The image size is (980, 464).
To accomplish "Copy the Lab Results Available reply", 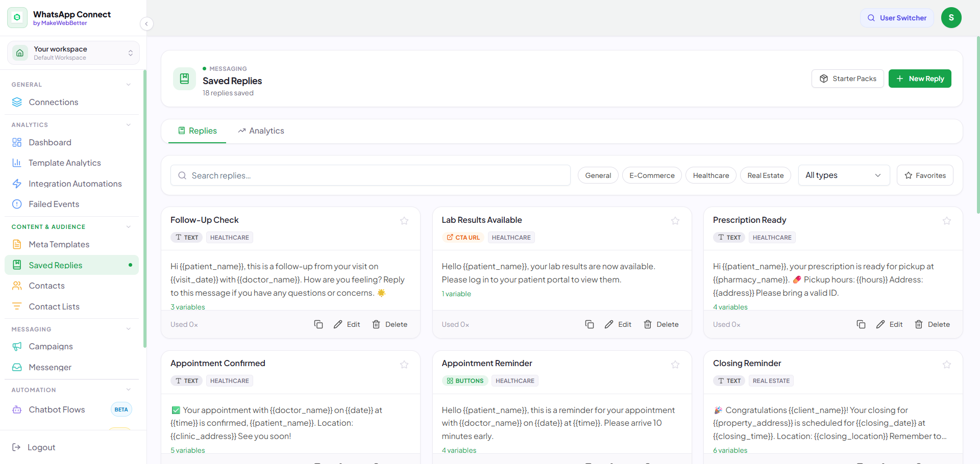I will (590, 324).
